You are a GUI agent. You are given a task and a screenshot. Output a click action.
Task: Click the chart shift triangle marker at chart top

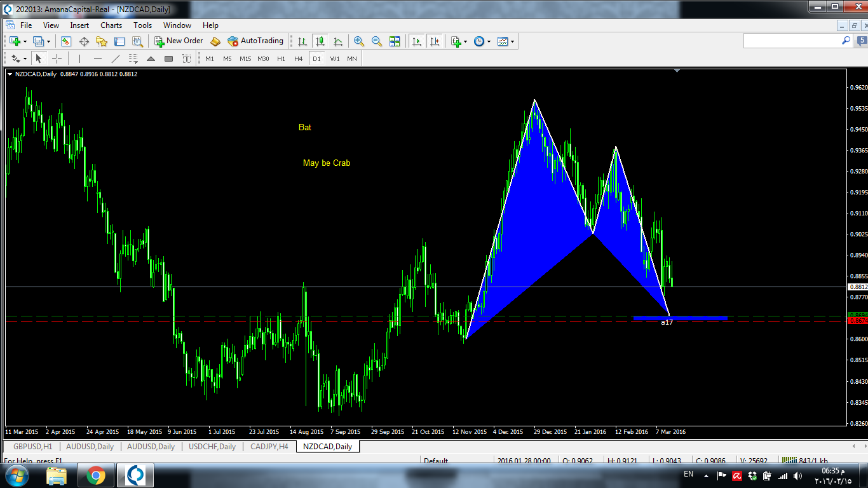[x=677, y=71]
